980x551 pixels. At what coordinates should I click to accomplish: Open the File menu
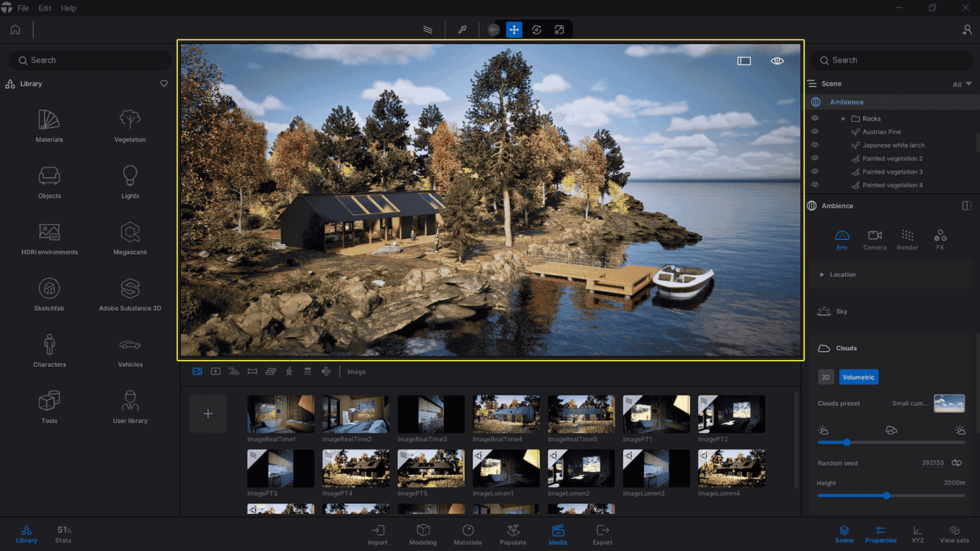(23, 8)
